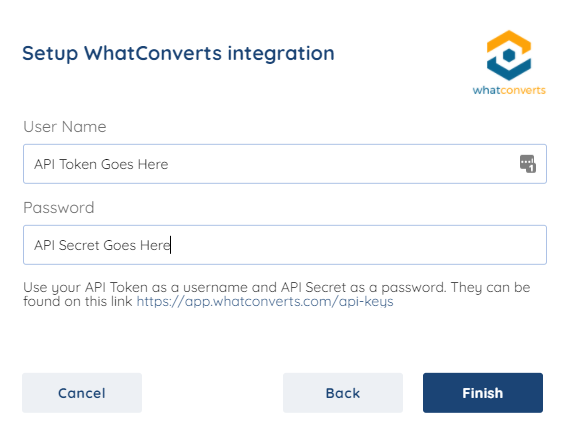Finish the WhatConverts integration setup
569x431 pixels.
[483, 393]
